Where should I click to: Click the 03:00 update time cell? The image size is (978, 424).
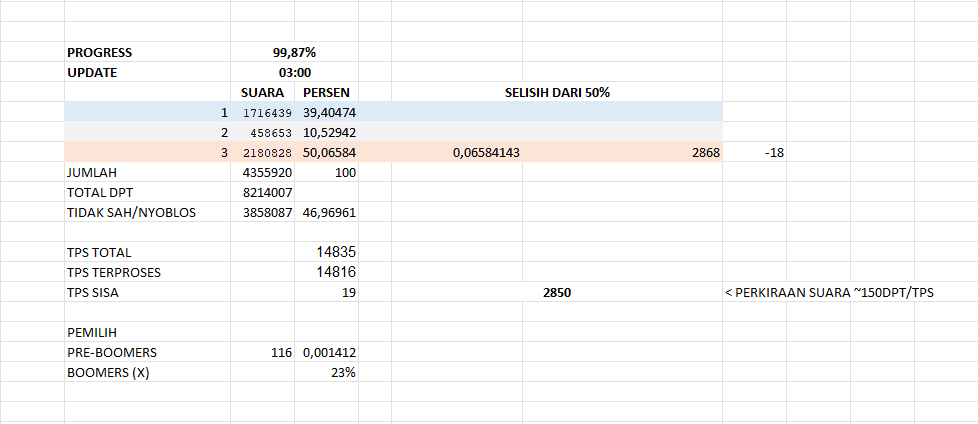[x=295, y=73]
